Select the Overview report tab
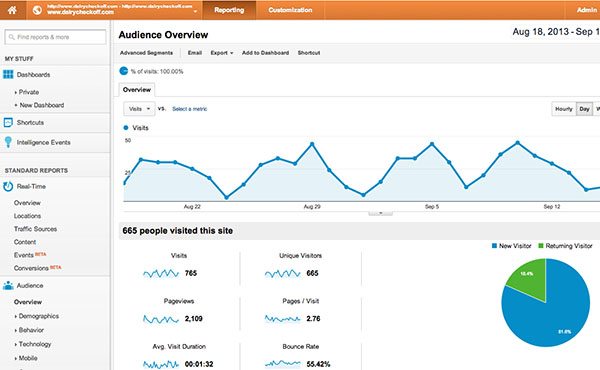 click(137, 90)
